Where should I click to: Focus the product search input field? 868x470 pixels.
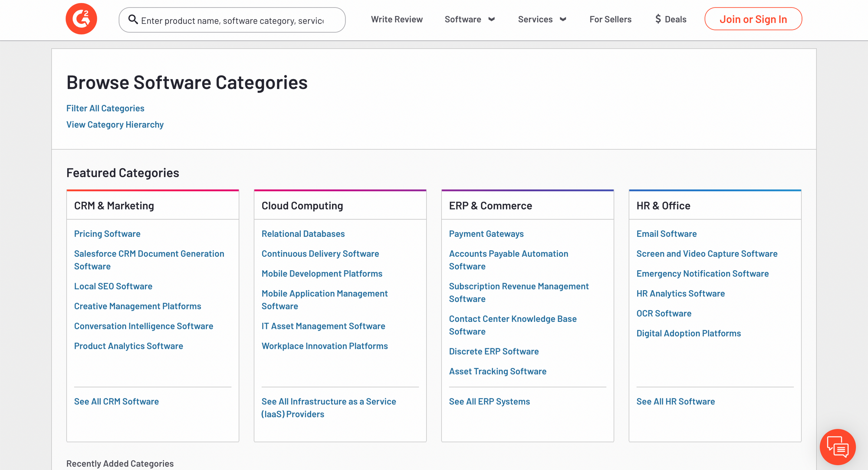[x=232, y=20]
